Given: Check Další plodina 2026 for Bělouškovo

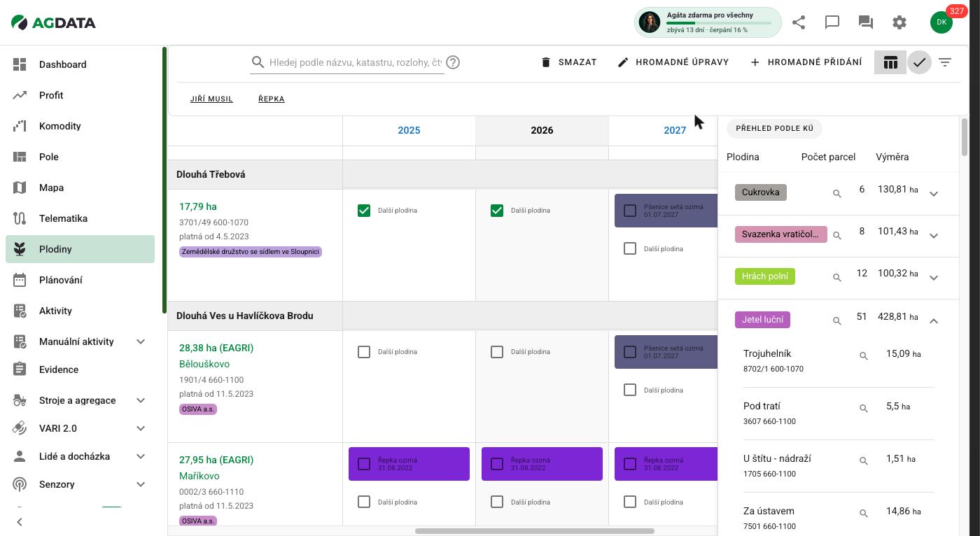Looking at the screenshot, I should [x=497, y=352].
